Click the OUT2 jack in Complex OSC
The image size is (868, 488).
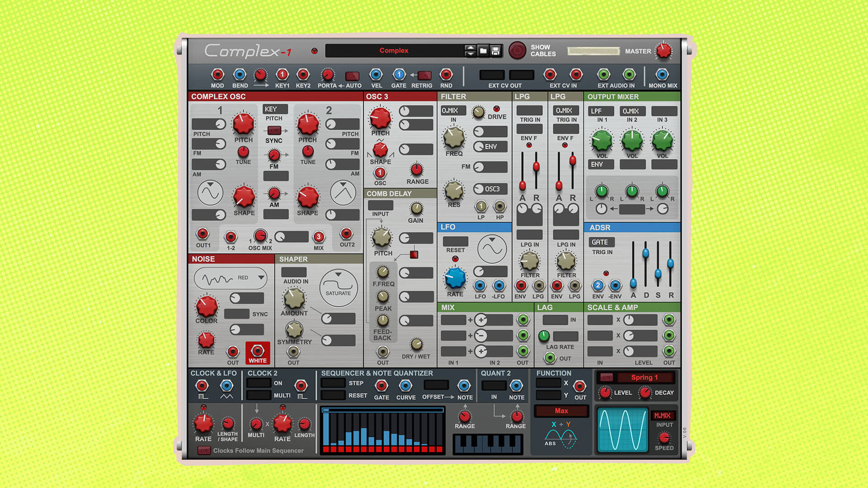tap(347, 234)
